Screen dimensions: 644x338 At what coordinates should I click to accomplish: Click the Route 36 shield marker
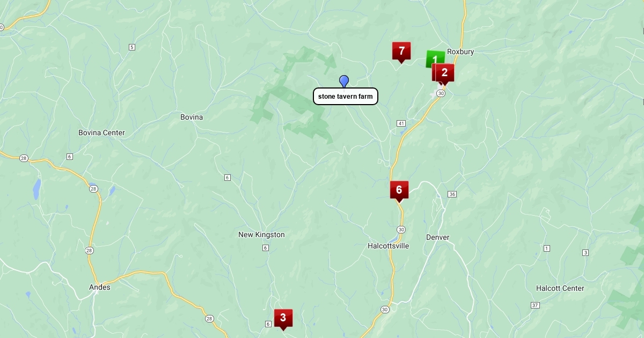pos(452,194)
